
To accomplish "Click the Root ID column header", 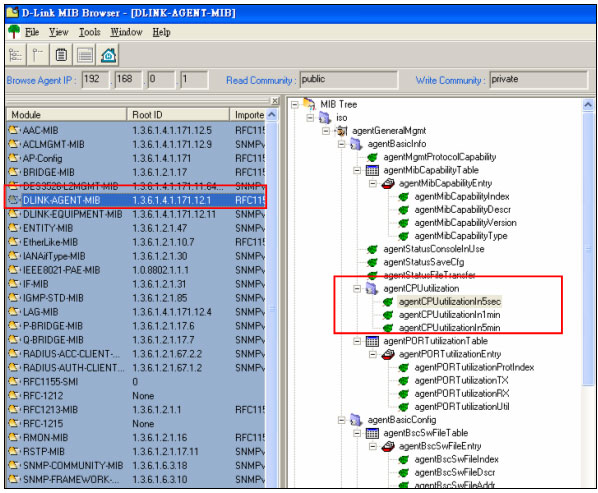I will 178,114.
